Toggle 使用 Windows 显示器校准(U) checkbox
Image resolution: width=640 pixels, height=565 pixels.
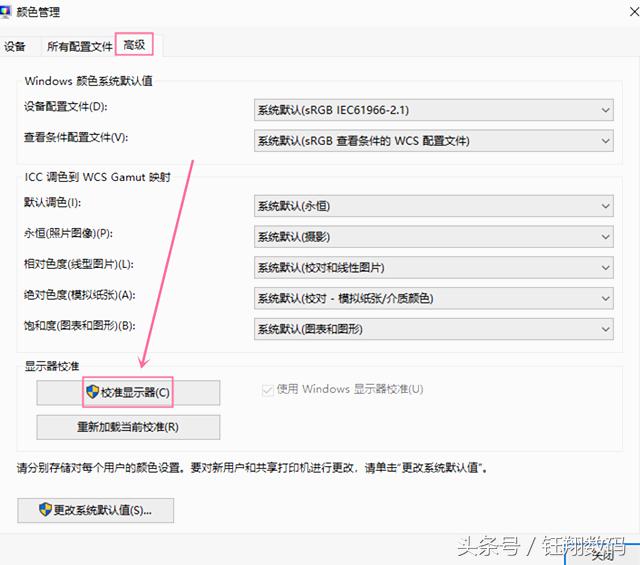(x=267, y=390)
